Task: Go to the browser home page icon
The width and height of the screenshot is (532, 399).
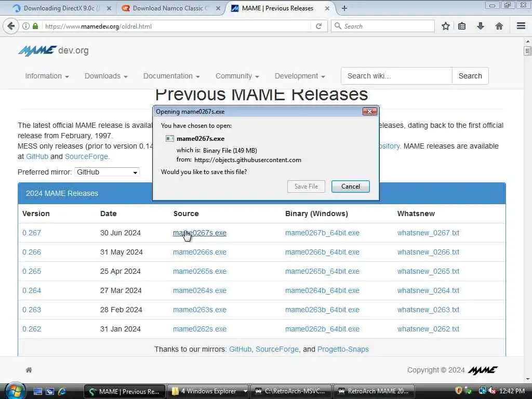Action: point(499,26)
